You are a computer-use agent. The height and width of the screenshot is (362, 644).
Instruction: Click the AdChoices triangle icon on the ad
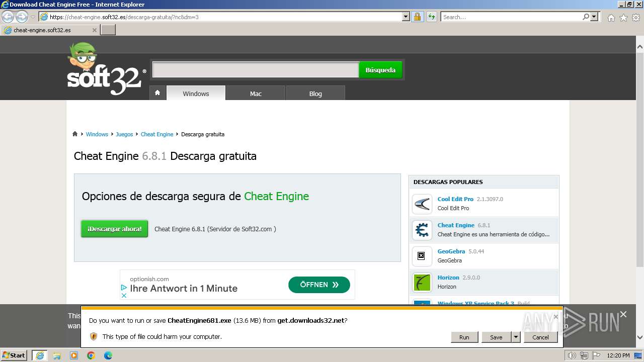[x=124, y=288]
